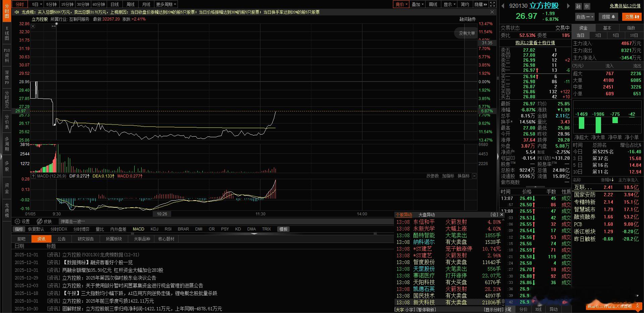Open the 公告 announcements tab

click(61, 239)
